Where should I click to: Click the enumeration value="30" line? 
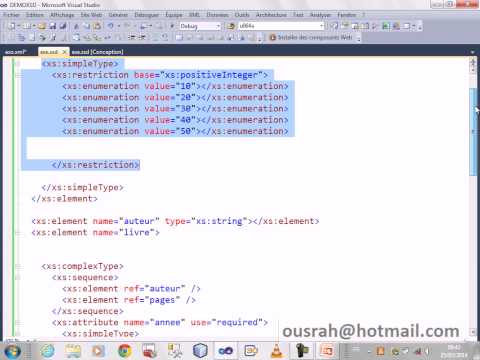point(175,109)
